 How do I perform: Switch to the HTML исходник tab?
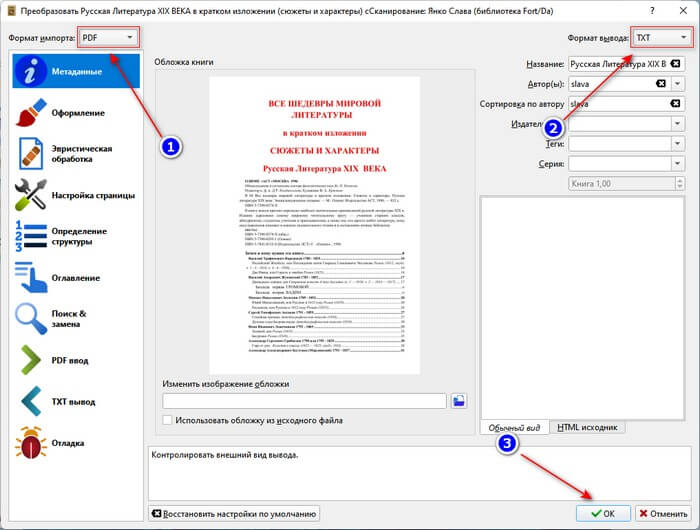(587, 427)
